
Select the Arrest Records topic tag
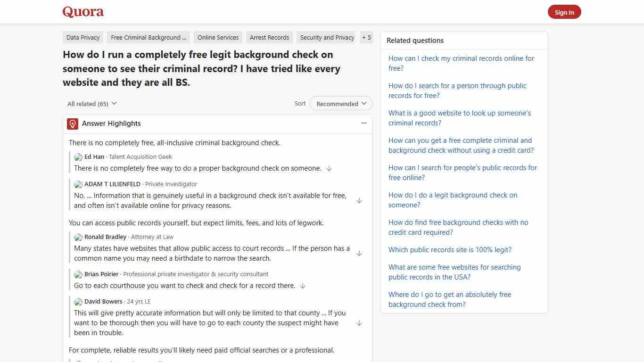[269, 37]
